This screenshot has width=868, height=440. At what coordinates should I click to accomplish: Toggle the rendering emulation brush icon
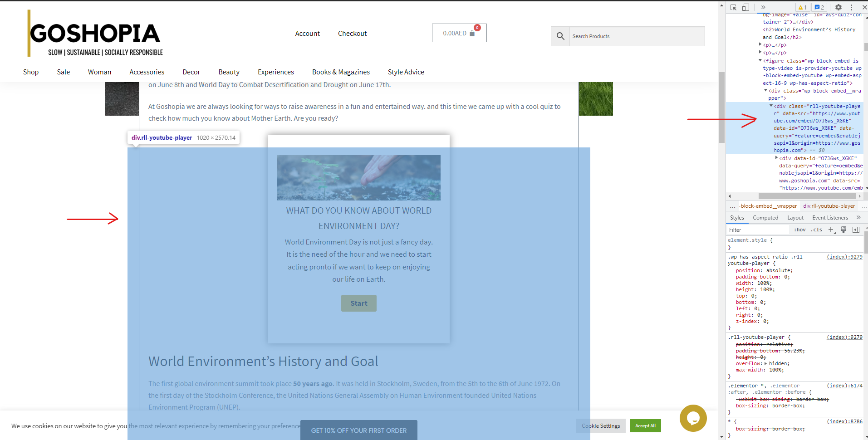tap(843, 230)
